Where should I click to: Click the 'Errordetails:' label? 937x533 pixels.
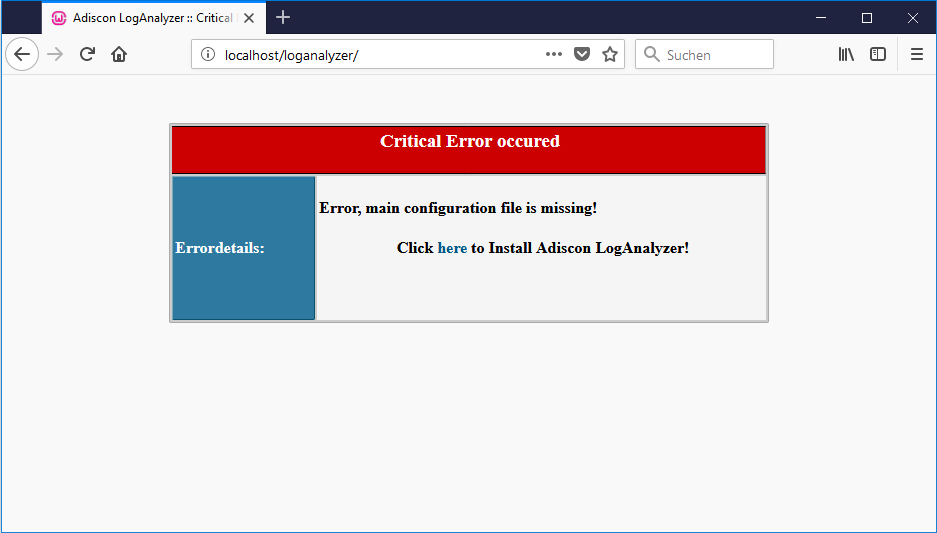pos(220,248)
